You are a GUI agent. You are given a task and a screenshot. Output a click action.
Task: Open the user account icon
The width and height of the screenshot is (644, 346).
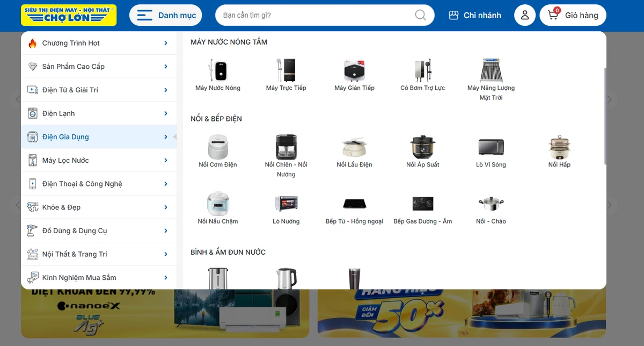(525, 15)
